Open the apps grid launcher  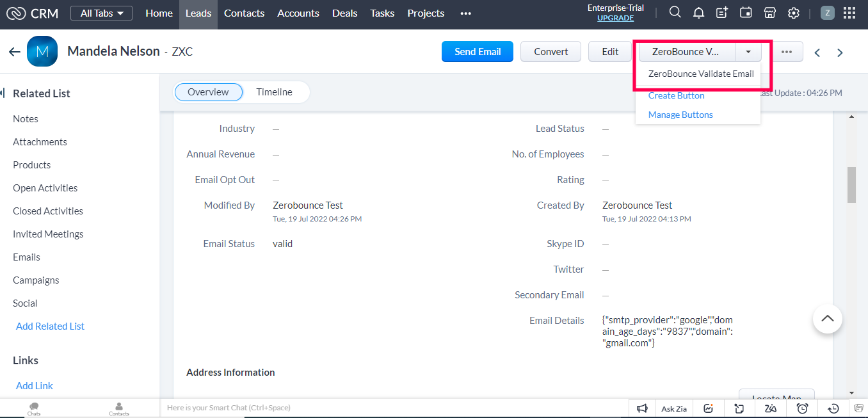point(849,13)
